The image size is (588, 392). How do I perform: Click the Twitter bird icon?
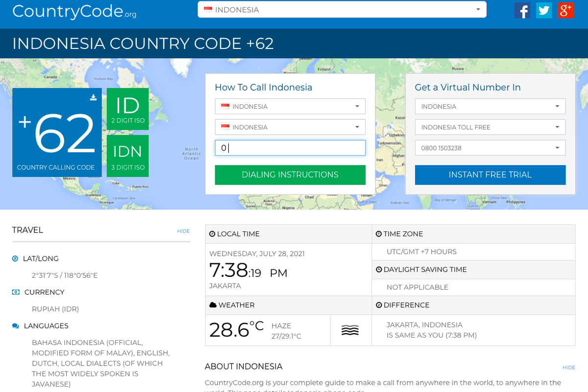[x=544, y=10]
